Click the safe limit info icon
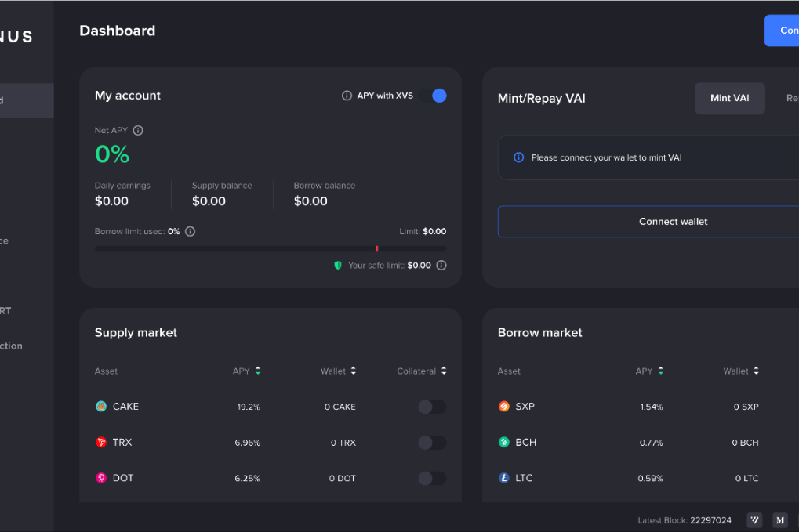The width and height of the screenshot is (799, 532). pyautogui.click(x=441, y=266)
